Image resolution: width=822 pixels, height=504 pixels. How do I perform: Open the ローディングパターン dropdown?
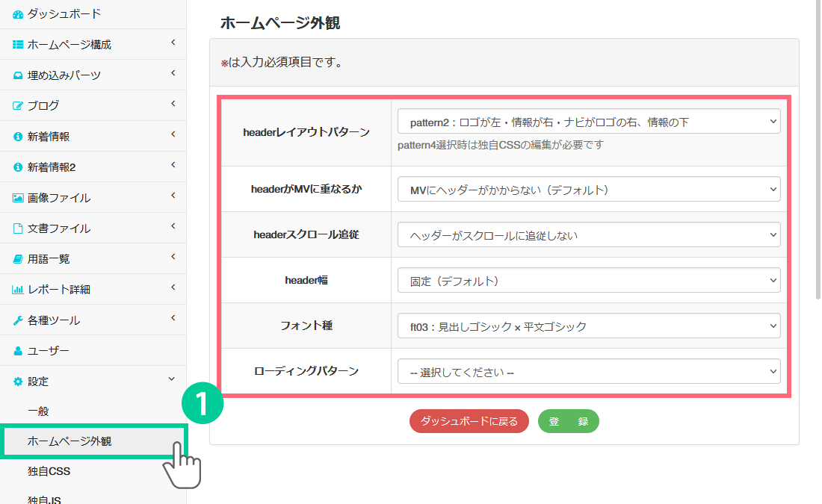[589, 372]
